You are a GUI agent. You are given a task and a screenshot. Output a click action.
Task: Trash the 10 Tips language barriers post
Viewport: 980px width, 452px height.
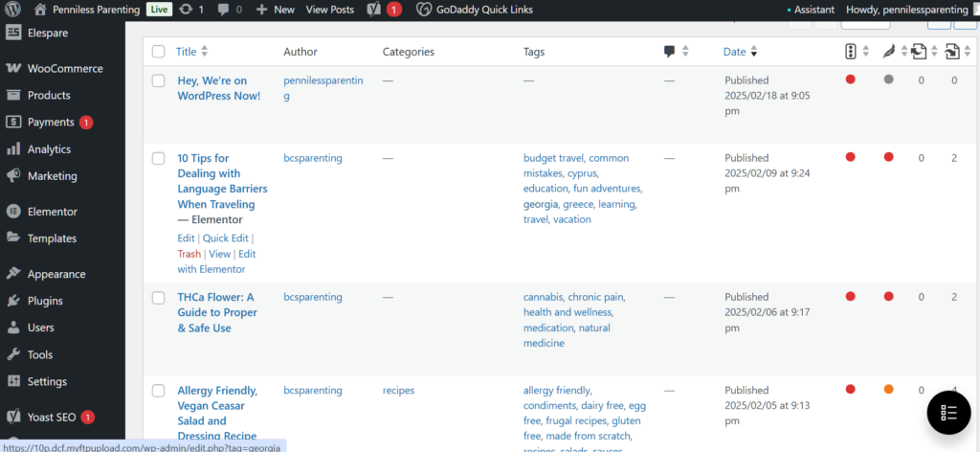pyautogui.click(x=189, y=254)
